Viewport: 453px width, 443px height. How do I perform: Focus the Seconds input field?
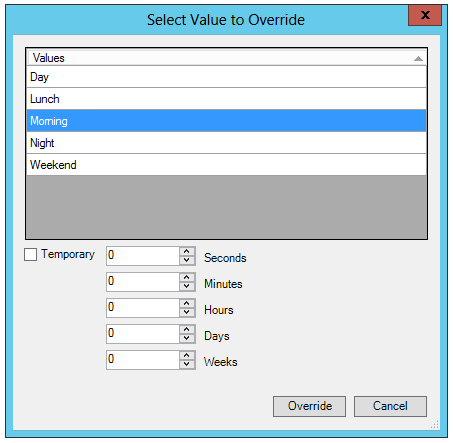143,256
